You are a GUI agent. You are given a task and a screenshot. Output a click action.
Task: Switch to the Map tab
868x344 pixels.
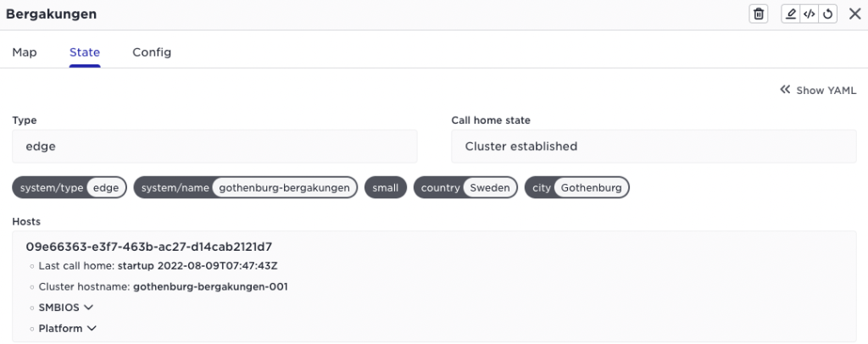click(x=25, y=53)
